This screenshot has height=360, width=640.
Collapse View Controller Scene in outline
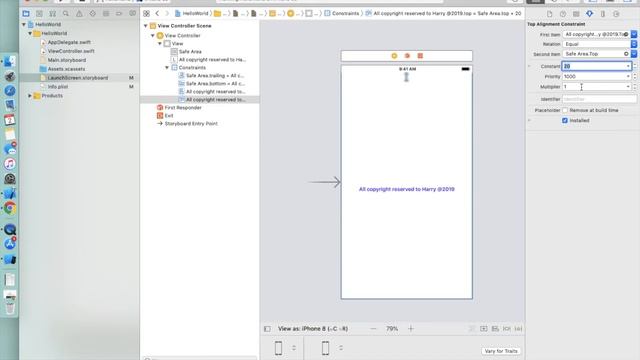146,26
